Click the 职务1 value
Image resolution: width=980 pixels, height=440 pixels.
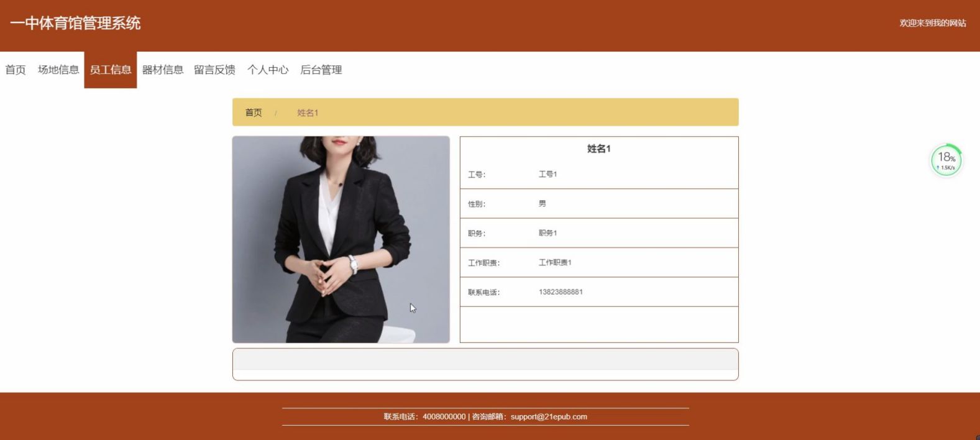point(547,233)
